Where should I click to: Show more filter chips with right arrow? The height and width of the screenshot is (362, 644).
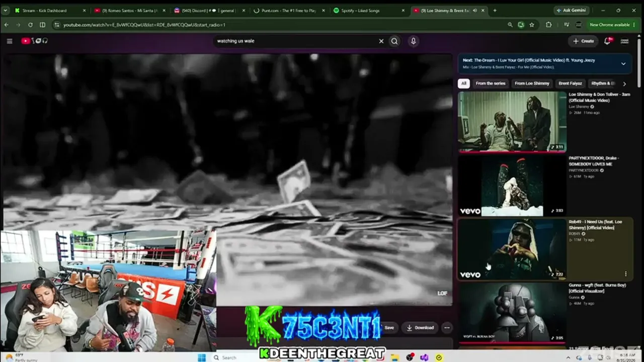pyautogui.click(x=624, y=84)
